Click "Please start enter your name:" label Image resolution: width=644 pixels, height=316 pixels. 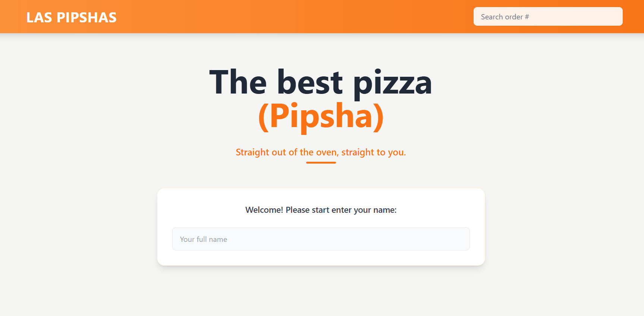click(x=341, y=210)
